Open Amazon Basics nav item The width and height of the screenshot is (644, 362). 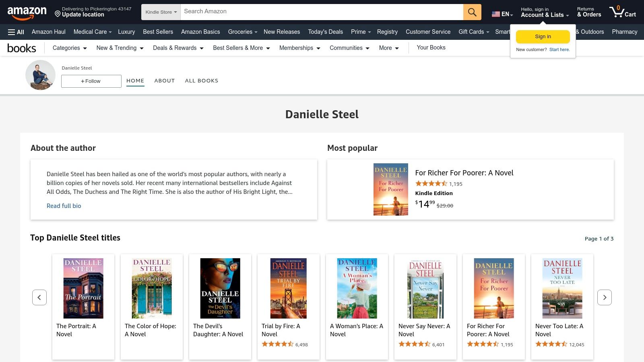(x=200, y=32)
